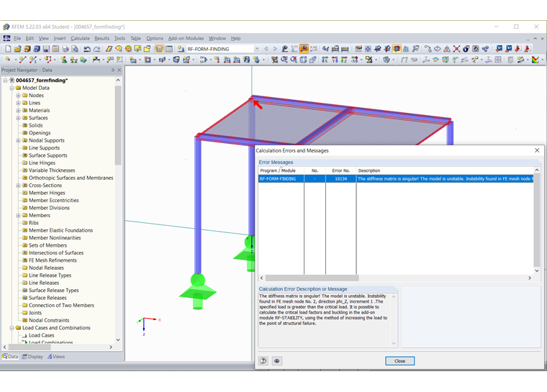Toggle the table display button
This screenshot has height=392, width=547.
(x=169, y=49)
